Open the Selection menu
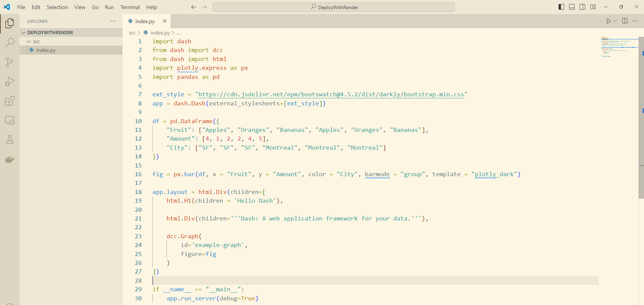This screenshot has width=644, height=305. tap(57, 7)
